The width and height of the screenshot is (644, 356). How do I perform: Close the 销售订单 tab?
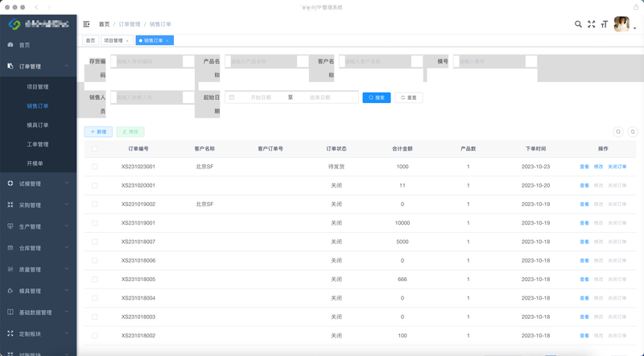[x=167, y=41]
